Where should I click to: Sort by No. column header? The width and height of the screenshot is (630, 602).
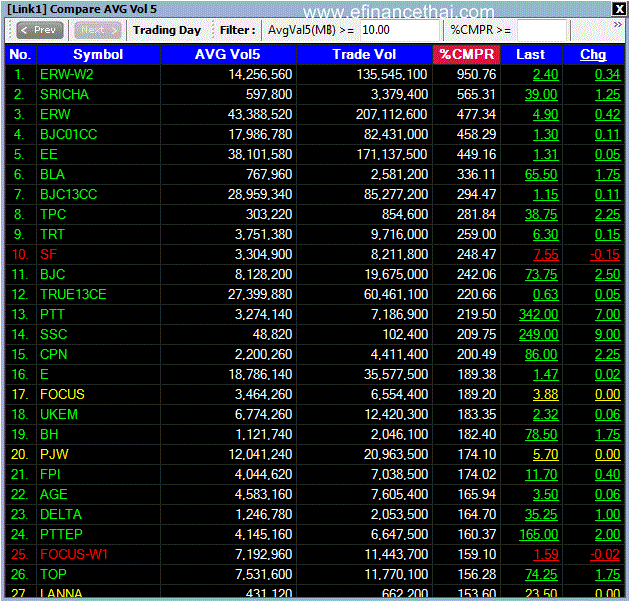pos(20,55)
